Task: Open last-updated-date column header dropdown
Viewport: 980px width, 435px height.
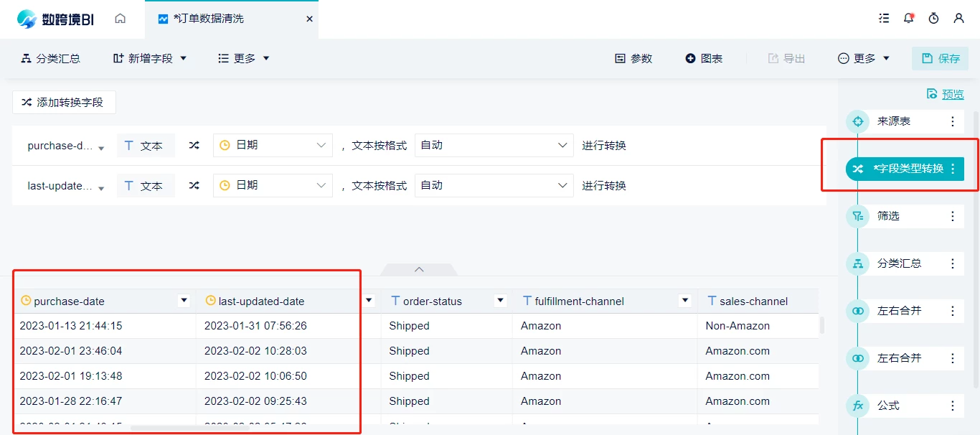Action: coord(369,301)
